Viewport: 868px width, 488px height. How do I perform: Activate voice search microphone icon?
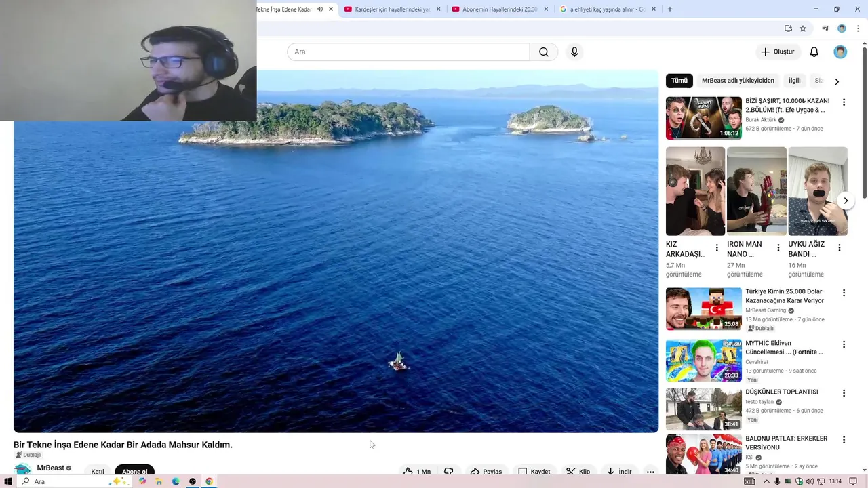(574, 52)
